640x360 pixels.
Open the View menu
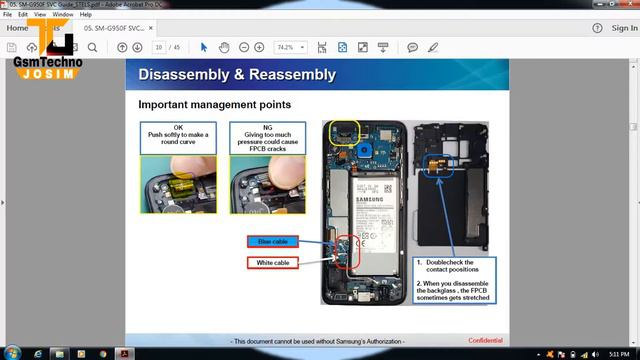point(40,14)
